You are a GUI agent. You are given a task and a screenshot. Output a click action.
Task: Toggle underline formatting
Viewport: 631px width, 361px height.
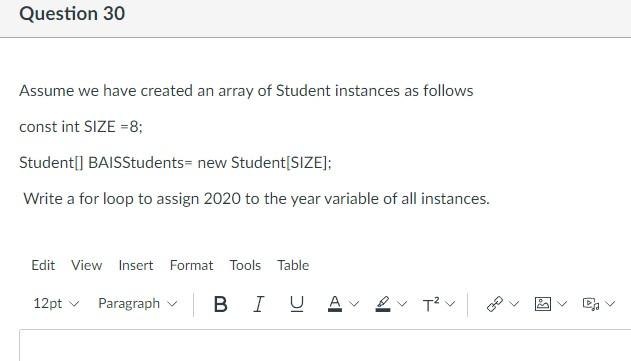click(x=297, y=304)
